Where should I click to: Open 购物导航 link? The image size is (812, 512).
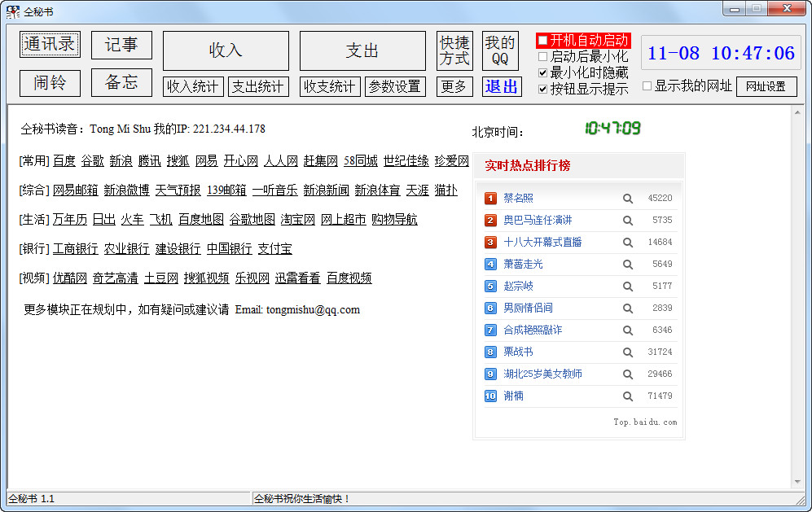pyautogui.click(x=395, y=220)
